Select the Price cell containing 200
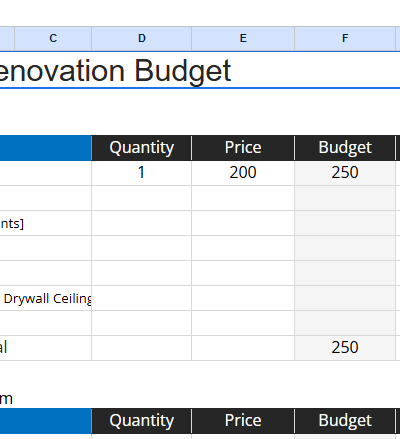Image resolution: width=400 pixels, height=439 pixels. coord(243,173)
